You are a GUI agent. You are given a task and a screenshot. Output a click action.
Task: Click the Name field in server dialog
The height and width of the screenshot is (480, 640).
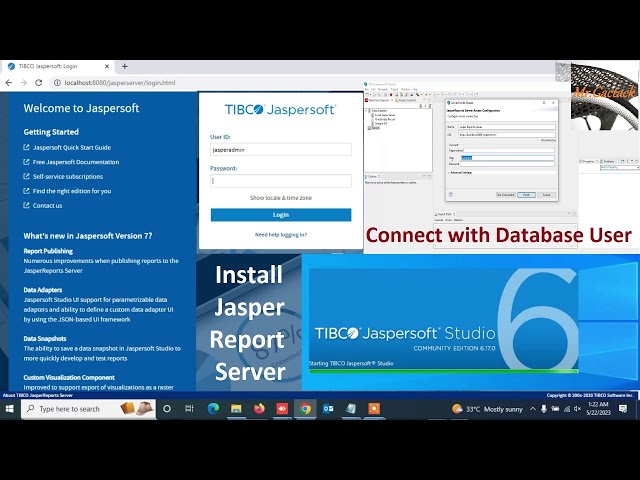507,127
